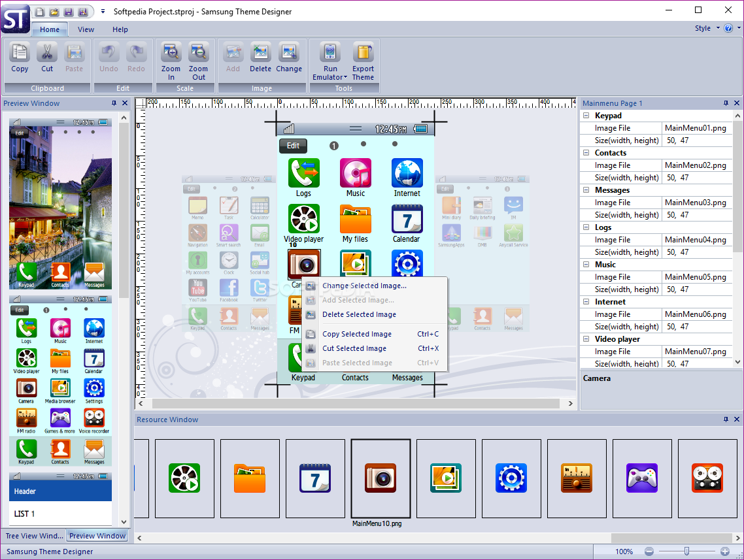Image resolution: width=744 pixels, height=560 pixels.
Task: Collapse the Contacts property group
Action: 586,153
